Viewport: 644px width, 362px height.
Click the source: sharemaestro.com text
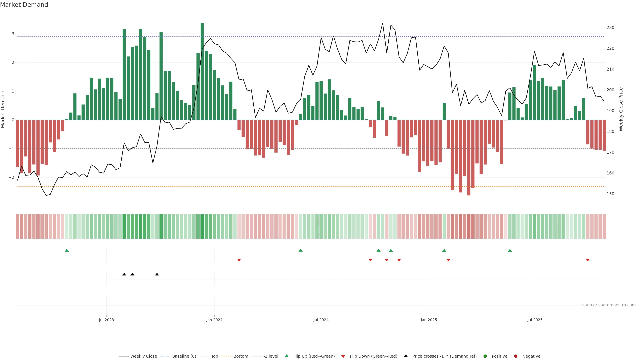click(609, 305)
